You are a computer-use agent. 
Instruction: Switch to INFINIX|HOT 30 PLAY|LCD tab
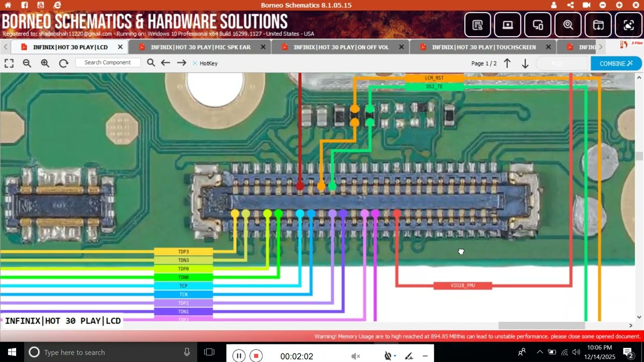pos(70,47)
